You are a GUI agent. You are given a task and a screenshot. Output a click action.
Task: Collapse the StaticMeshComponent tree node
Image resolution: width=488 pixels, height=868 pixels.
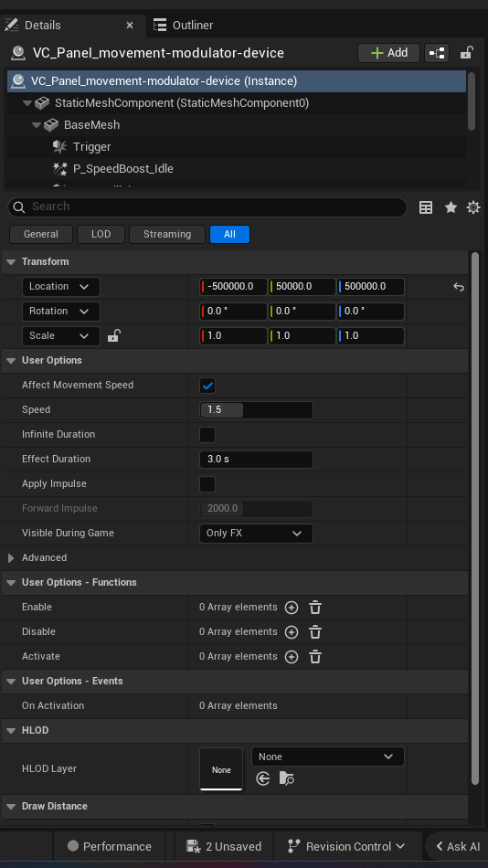click(27, 103)
